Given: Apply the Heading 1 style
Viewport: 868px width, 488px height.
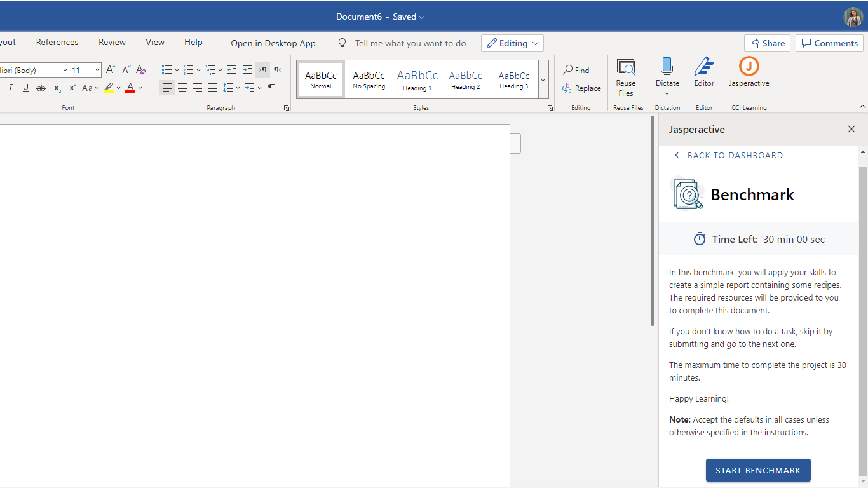Looking at the screenshot, I should pyautogui.click(x=417, y=79).
